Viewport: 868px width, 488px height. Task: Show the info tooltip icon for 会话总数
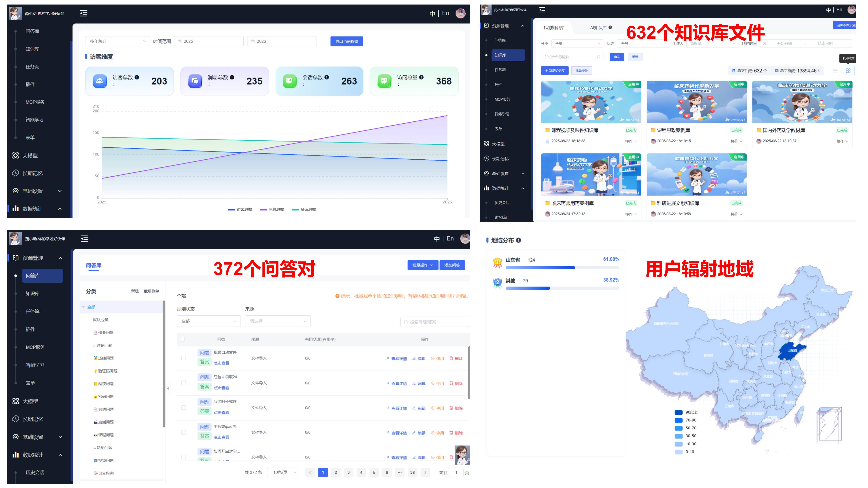coord(327,77)
